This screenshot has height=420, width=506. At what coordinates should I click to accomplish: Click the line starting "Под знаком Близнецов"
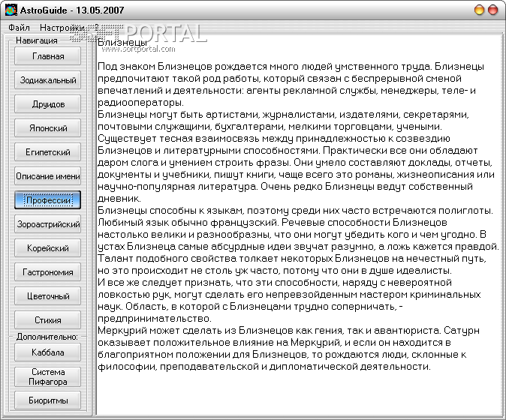(291, 67)
